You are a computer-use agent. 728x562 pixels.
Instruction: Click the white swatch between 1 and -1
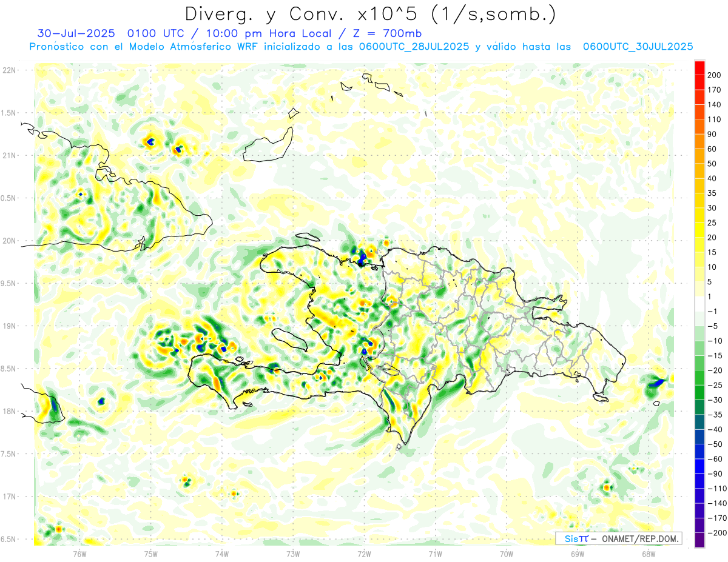click(699, 304)
